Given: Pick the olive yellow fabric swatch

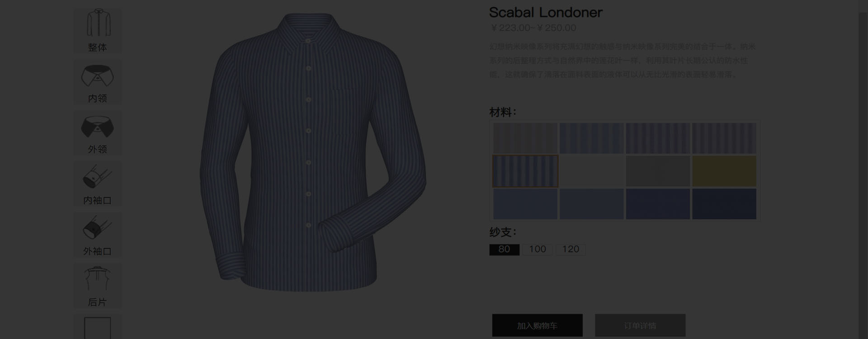Looking at the screenshot, I should tap(724, 171).
